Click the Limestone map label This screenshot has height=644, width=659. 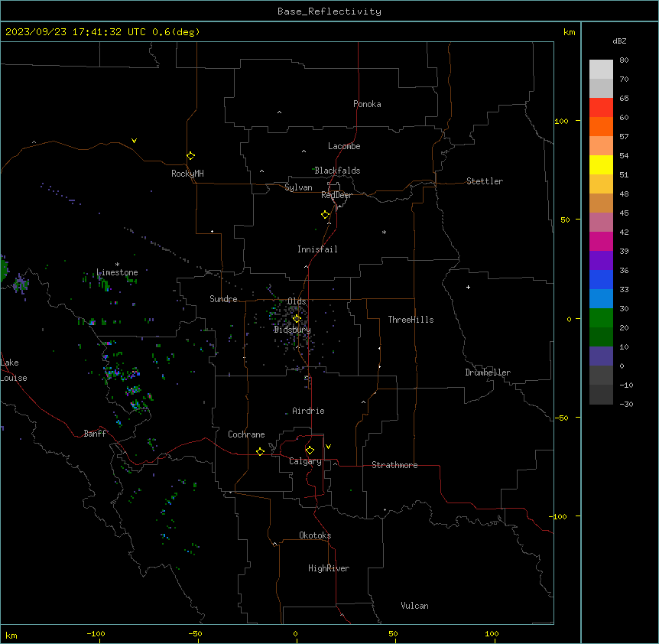coord(117,272)
